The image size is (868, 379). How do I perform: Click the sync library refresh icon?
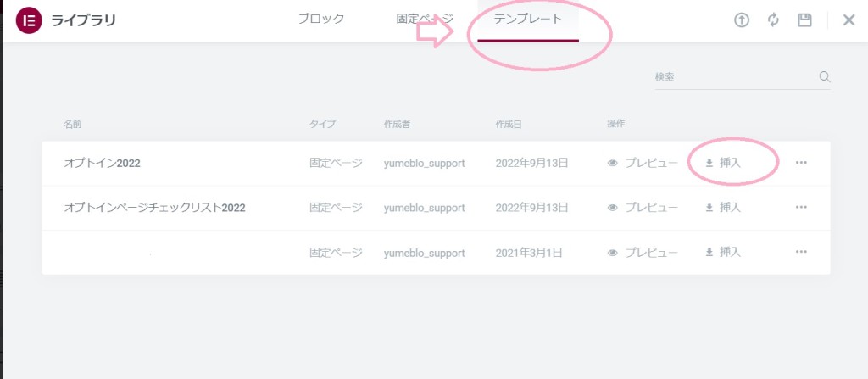pos(773,20)
